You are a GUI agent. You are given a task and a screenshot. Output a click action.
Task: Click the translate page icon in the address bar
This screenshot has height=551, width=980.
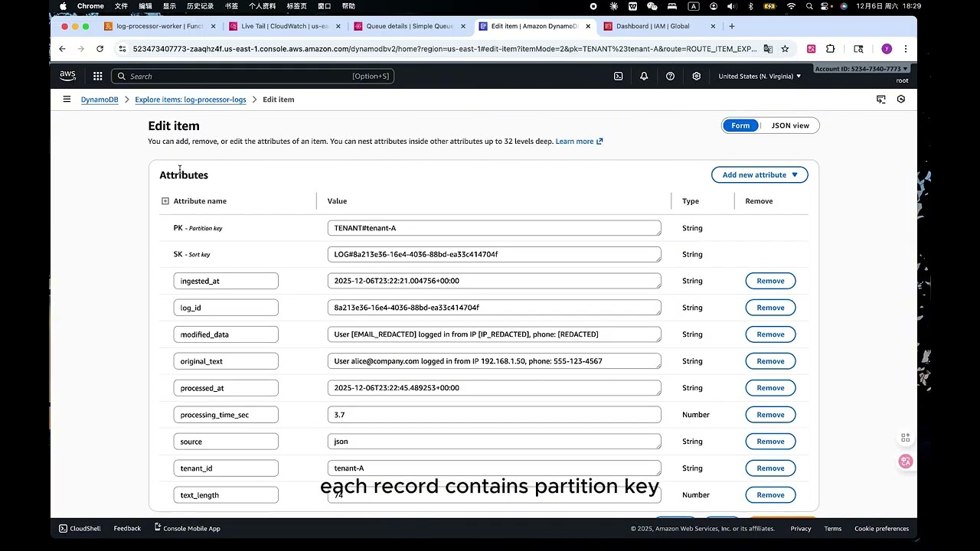[x=768, y=48]
